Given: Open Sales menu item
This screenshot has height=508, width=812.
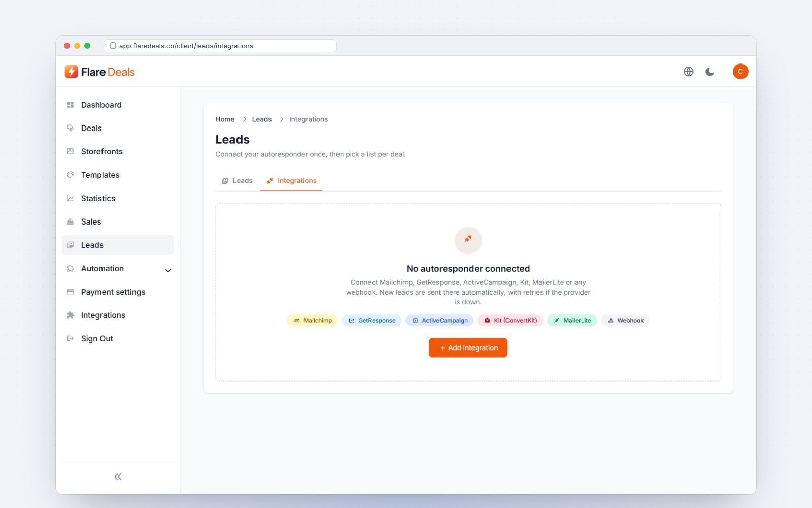Looking at the screenshot, I should click(118, 221).
